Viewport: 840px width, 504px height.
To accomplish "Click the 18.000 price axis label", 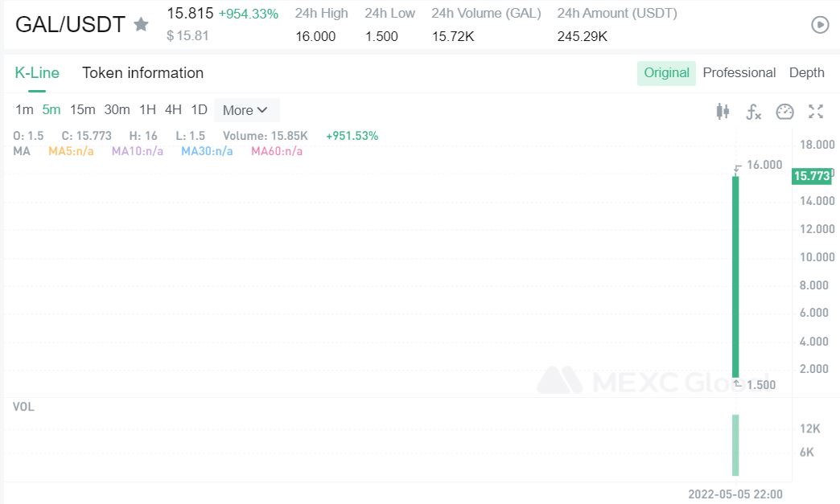I will [817, 145].
